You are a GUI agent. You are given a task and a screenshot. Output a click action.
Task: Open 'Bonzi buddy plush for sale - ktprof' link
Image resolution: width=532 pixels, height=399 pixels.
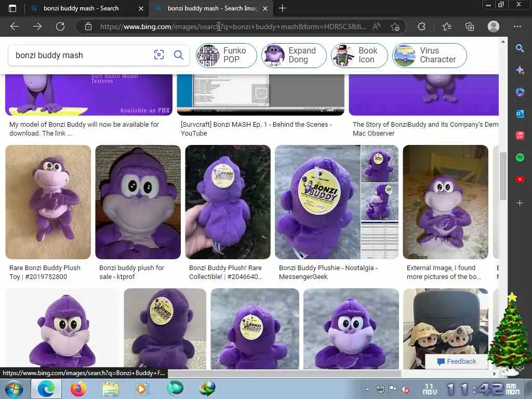pyautogui.click(x=131, y=272)
